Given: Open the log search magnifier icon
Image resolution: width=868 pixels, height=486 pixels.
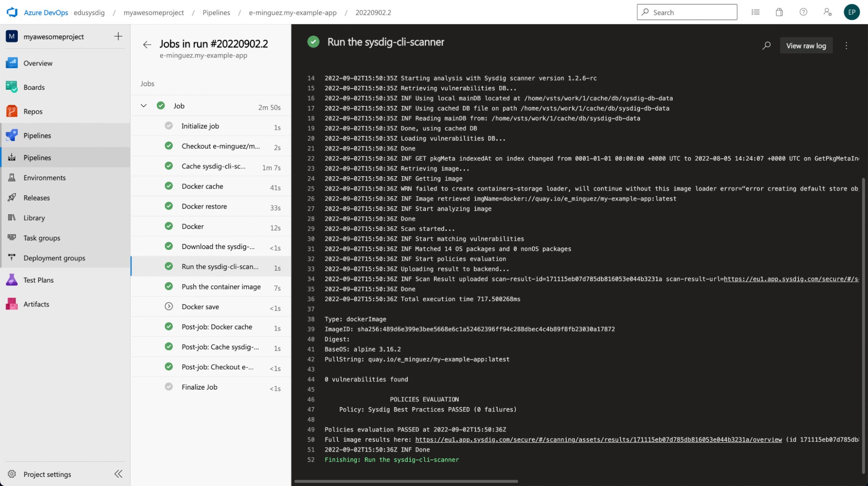Looking at the screenshot, I should click(x=766, y=45).
